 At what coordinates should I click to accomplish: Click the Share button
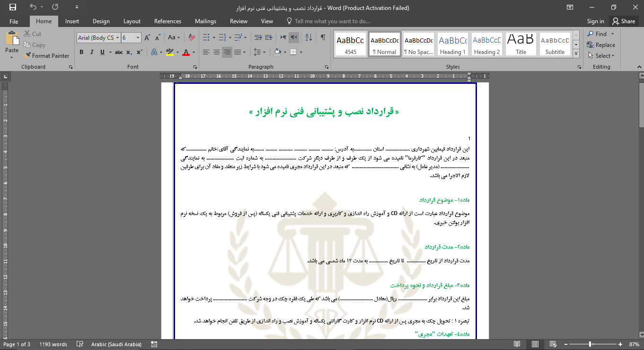pos(623,21)
